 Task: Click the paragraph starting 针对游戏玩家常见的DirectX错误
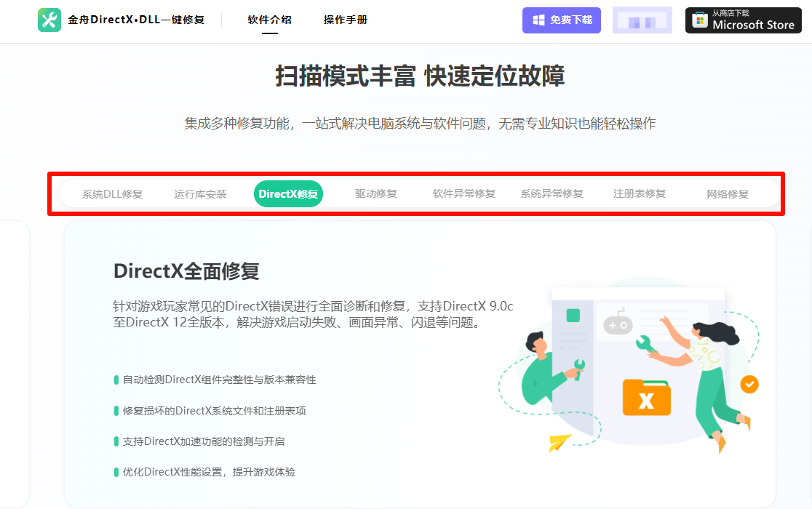314,314
